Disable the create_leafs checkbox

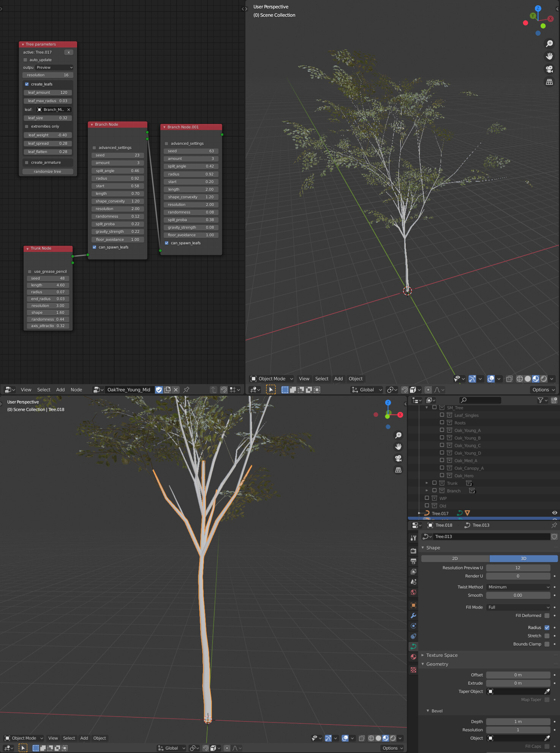[27, 84]
